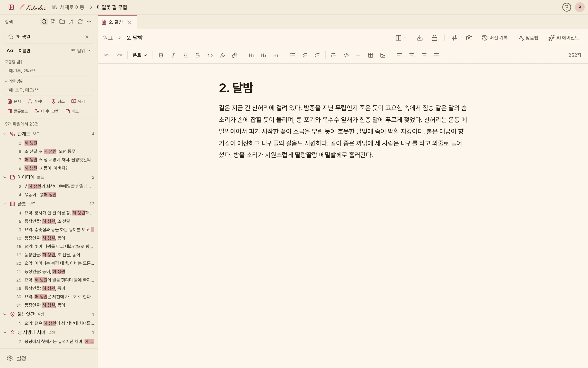The height and width of the screenshot is (368, 588).
Task: Click the new folder icon in sidebar
Action: coord(62,22)
